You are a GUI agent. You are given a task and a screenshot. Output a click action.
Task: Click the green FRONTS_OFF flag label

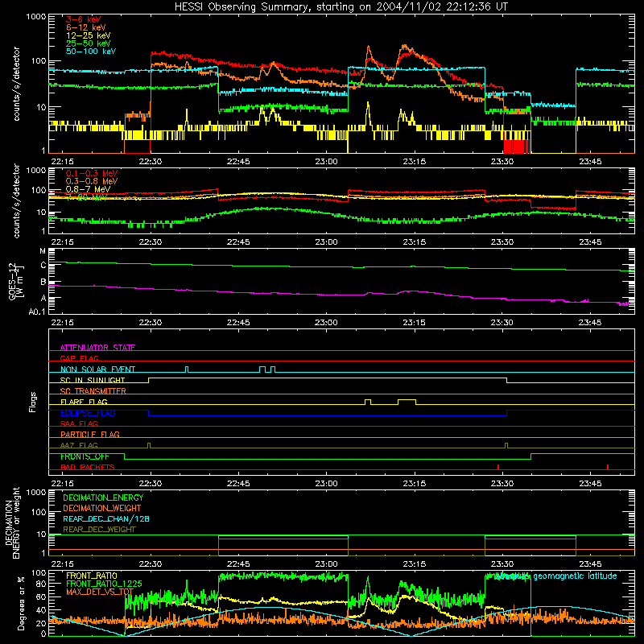click(85, 456)
